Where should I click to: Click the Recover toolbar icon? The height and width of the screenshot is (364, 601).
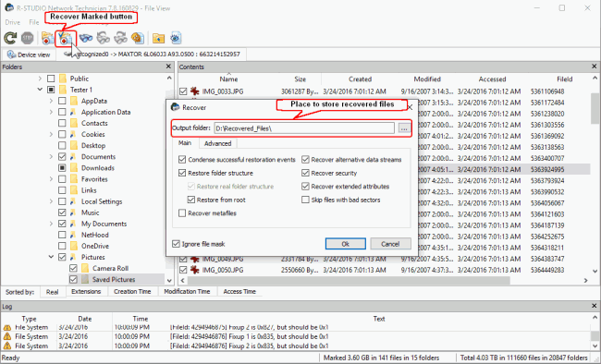[47, 38]
